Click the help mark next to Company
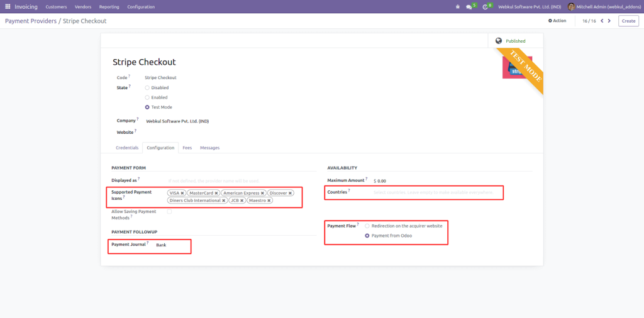The height and width of the screenshot is (318, 644). pos(138,119)
